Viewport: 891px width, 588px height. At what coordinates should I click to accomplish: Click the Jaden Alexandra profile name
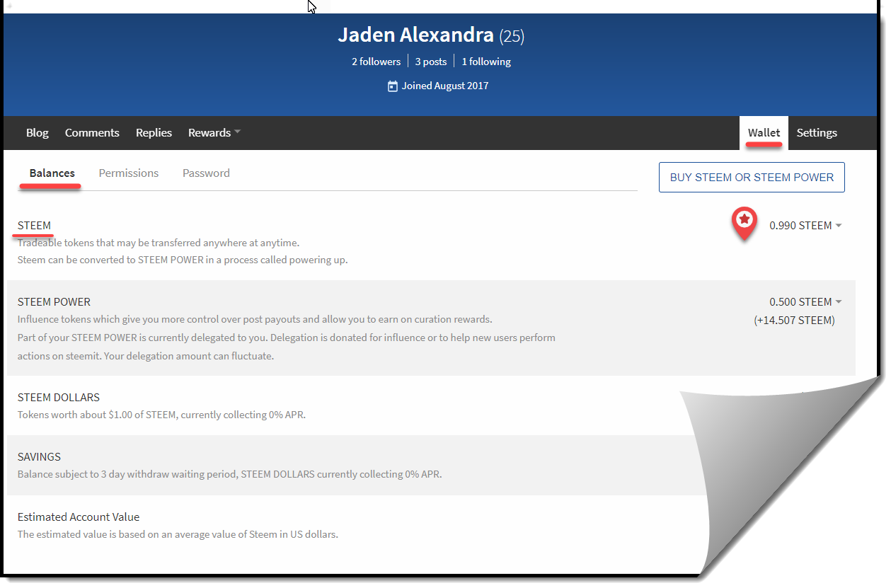415,35
